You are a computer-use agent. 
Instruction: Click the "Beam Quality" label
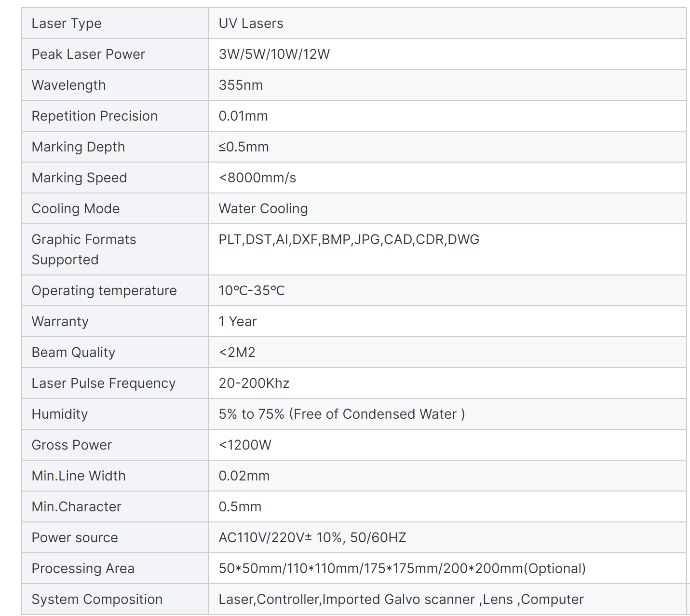point(73,353)
